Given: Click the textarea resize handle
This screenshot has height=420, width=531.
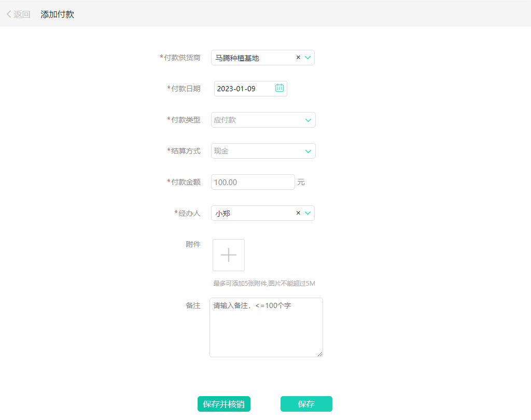Looking at the screenshot, I should [320, 354].
